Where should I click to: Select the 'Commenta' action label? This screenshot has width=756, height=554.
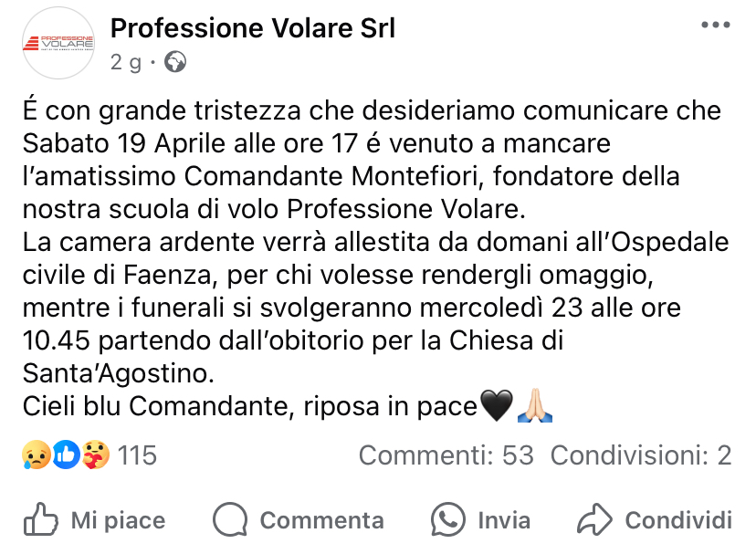[321, 520]
